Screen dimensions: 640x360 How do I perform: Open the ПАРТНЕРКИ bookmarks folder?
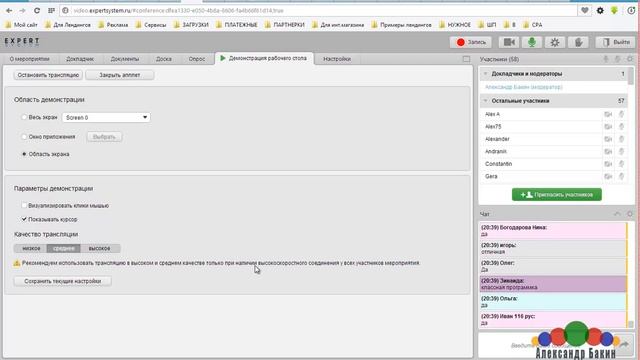tap(285, 25)
